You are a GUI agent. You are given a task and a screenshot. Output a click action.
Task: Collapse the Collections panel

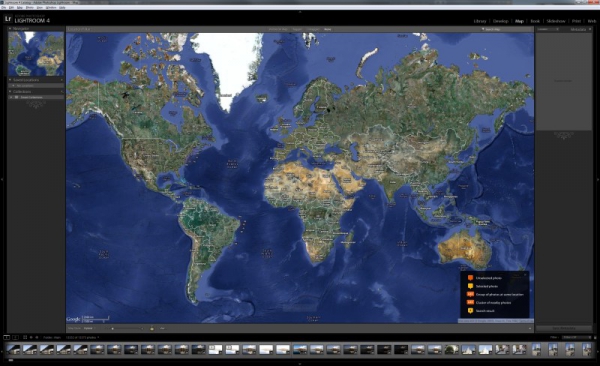tap(10, 92)
